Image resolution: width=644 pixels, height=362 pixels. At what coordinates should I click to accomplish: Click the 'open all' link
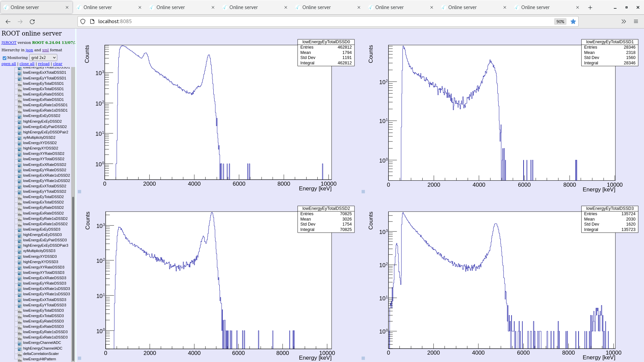[9, 64]
